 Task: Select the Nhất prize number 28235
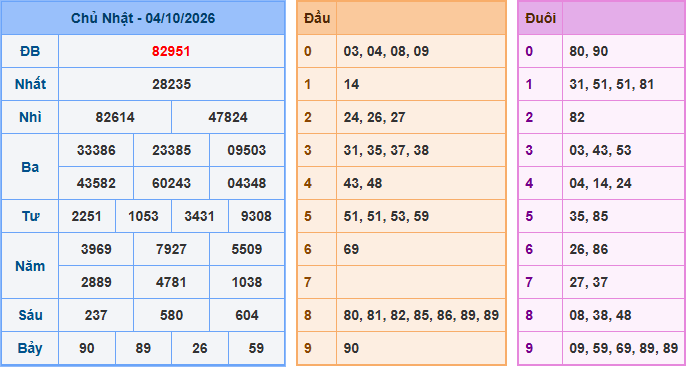click(x=171, y=85)
